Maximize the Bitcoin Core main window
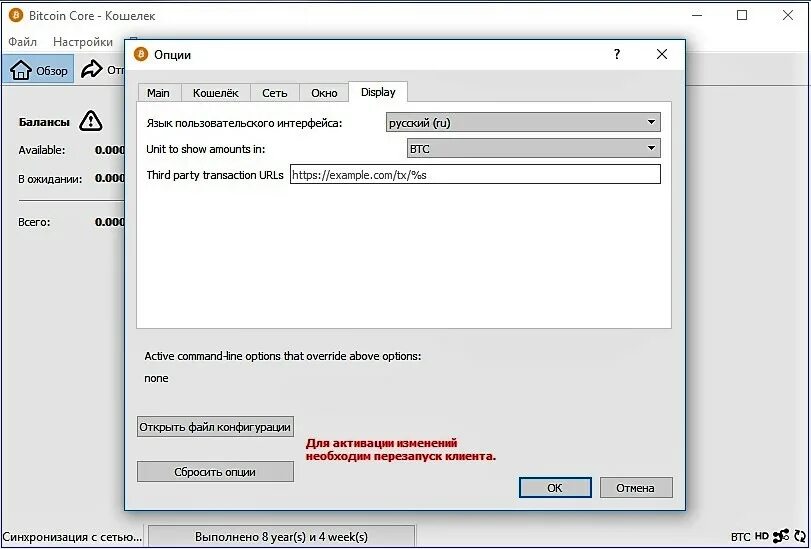 (742, 16)
